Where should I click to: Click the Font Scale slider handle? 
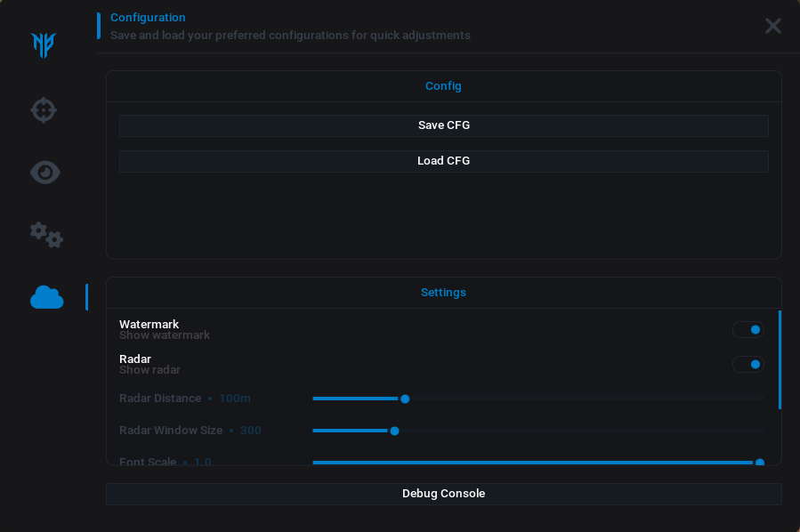[759, 462]
